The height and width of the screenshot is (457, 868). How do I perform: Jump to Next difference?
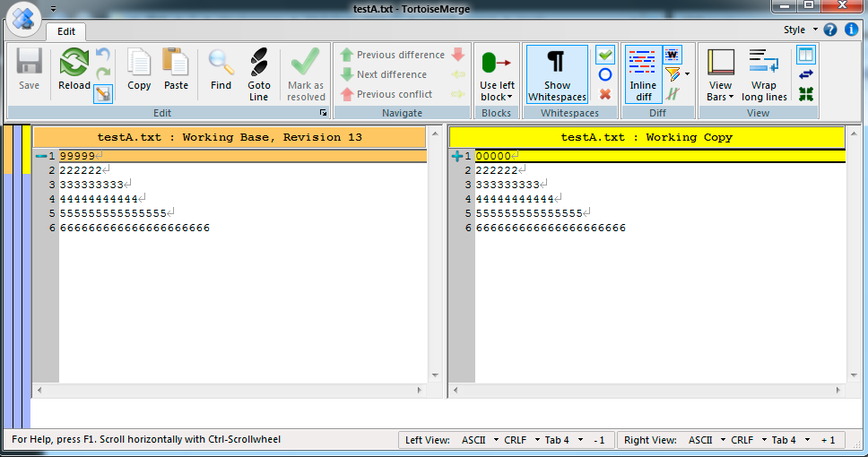pyautogui.click(x=384, y=74)
